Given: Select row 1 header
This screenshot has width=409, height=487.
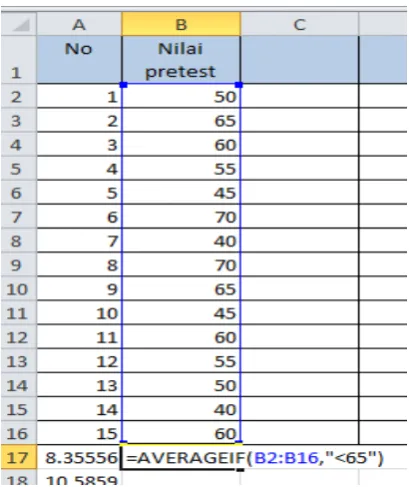Looking at the screenshot, I should [19, 60].
